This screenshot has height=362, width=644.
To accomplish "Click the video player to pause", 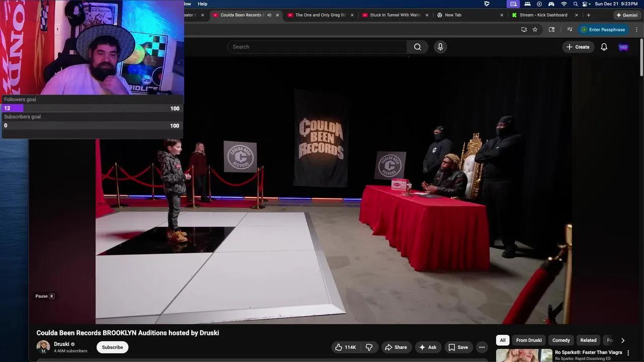I will pos(333,190).
